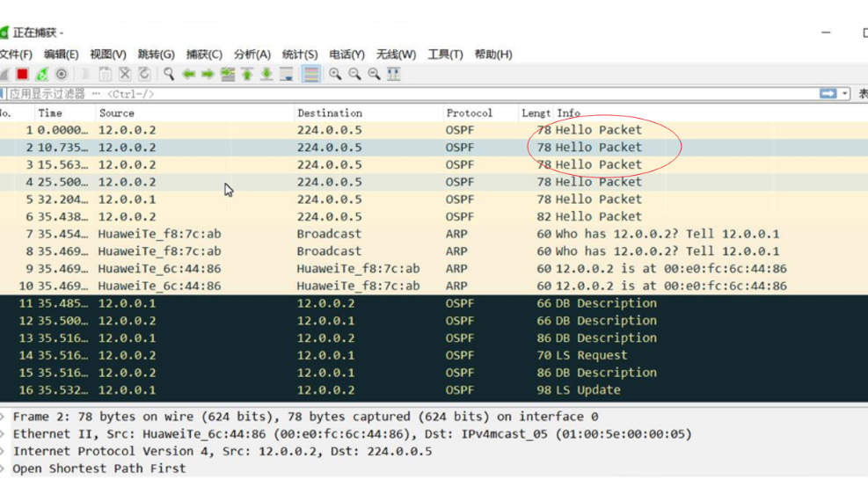Open the 统计(S) menu
This screenshot has height=501, width=868.
click(300, 54)
